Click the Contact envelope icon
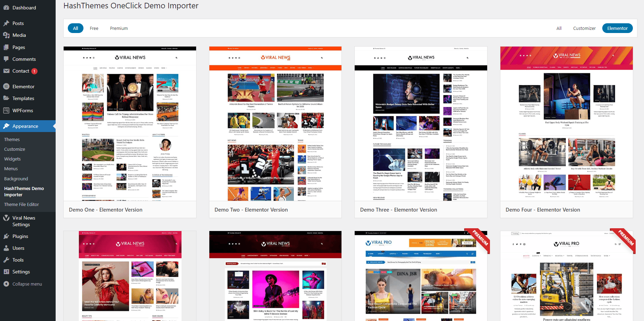This screenshot has height=321, width=644. (x=6, y=71)
